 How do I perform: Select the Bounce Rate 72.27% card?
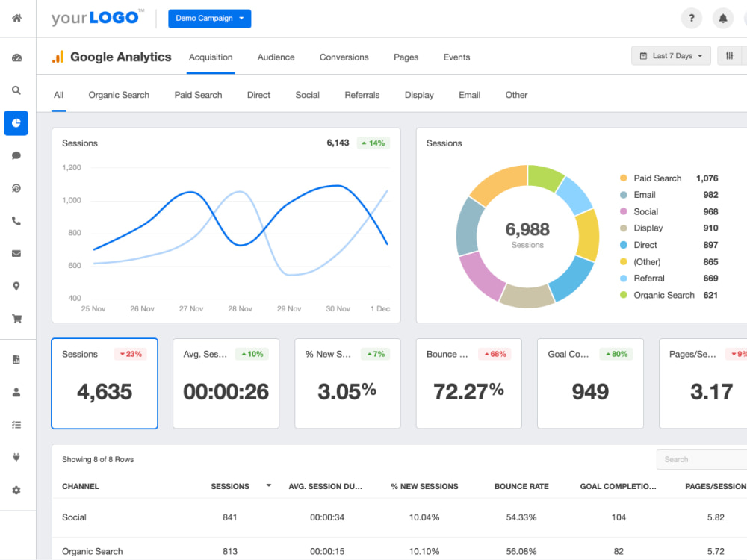469,383
